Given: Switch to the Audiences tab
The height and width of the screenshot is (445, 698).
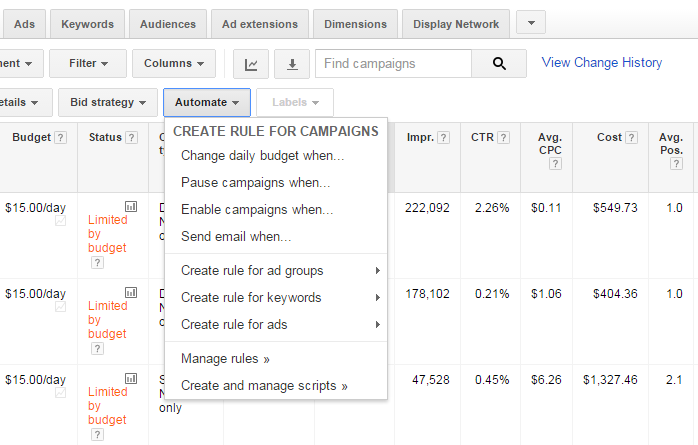Looking at the screenshot, I should tap(168, 24).
